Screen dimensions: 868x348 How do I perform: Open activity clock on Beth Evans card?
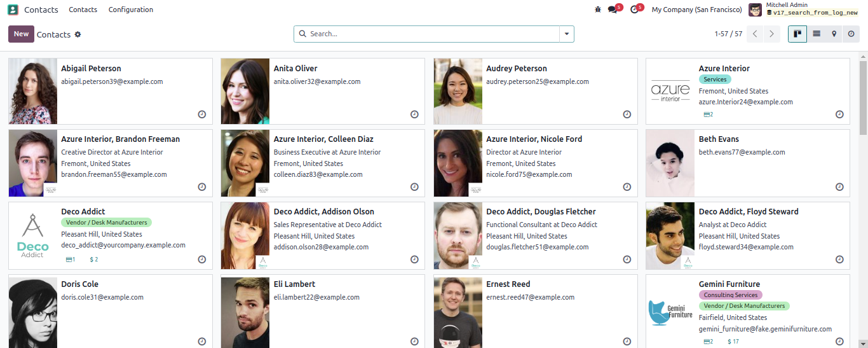pyautogui.click(x=839, y=187)
